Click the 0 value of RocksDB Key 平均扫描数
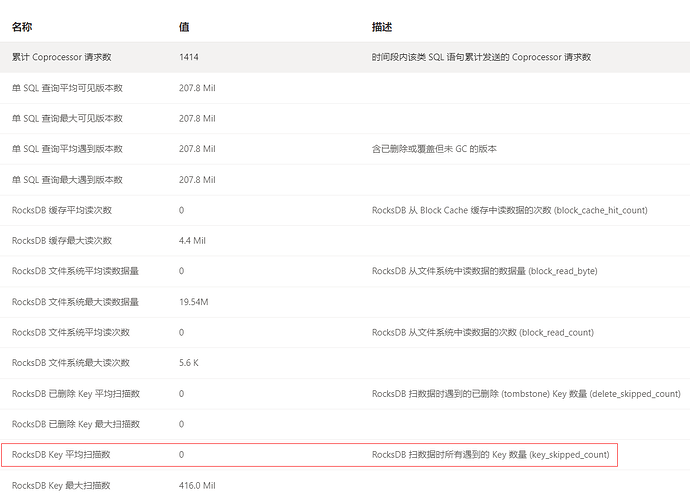The height and width of the screenshot is (497, 690). [181, 455]
